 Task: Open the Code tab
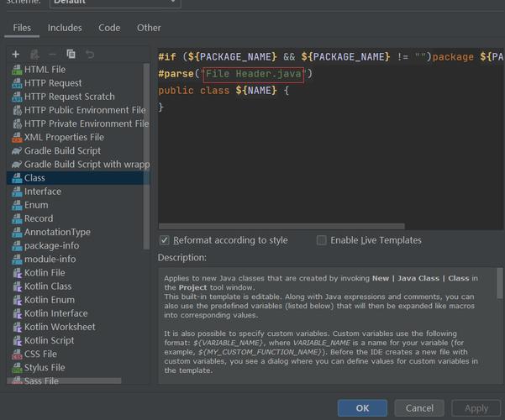[x=109, y=28]
